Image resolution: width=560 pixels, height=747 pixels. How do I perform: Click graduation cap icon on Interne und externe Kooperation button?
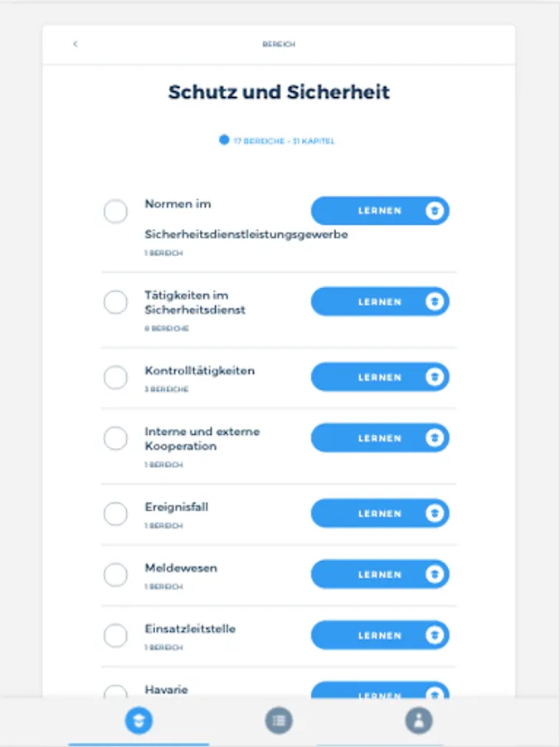[434, 438]
